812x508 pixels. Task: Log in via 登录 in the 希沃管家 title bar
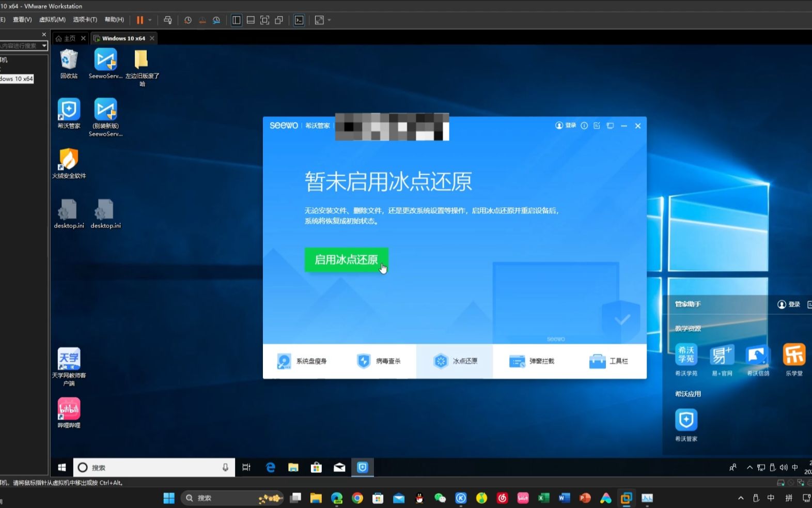point(566,126)
